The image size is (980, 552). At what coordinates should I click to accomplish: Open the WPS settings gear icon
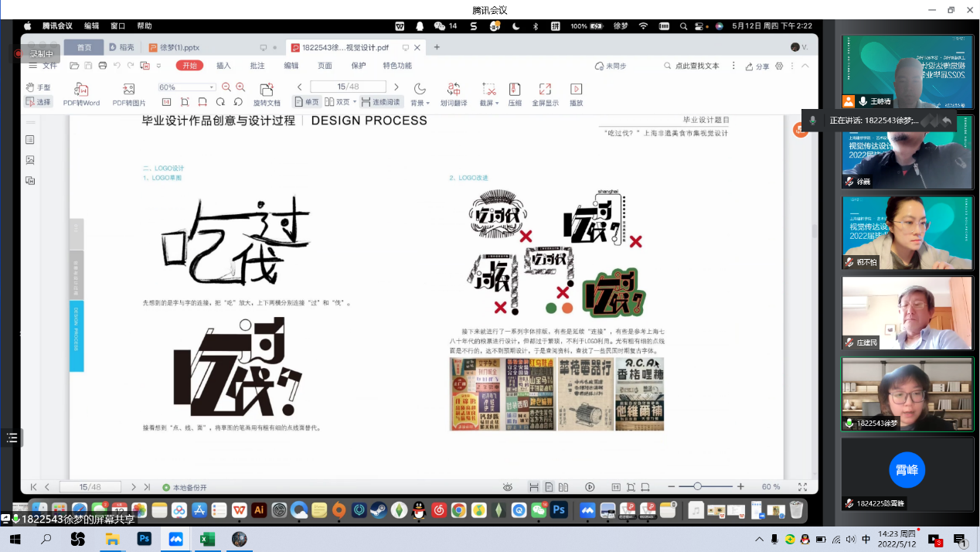point(779,66)
